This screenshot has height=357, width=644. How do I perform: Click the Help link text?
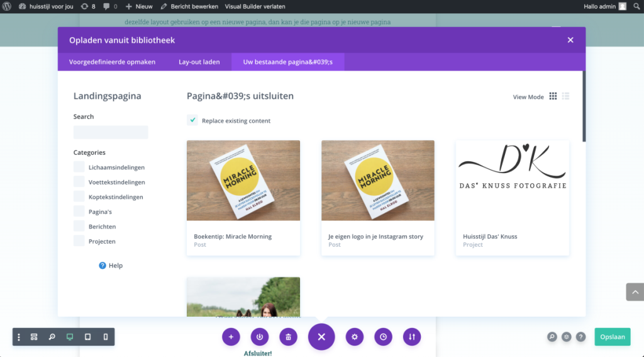tap(116, 266)
